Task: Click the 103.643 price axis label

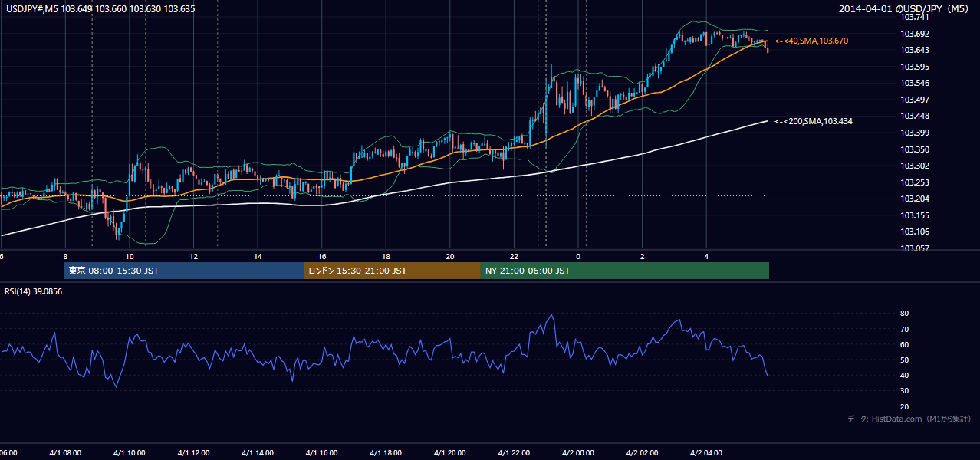Action: (x=915, y=50)
